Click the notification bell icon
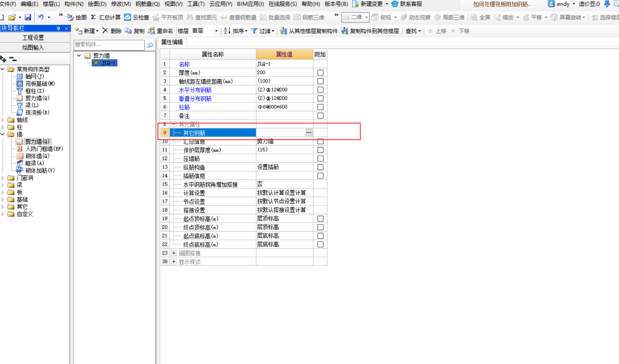The height and width of the screenshot is (364, 619). (607, 4)
